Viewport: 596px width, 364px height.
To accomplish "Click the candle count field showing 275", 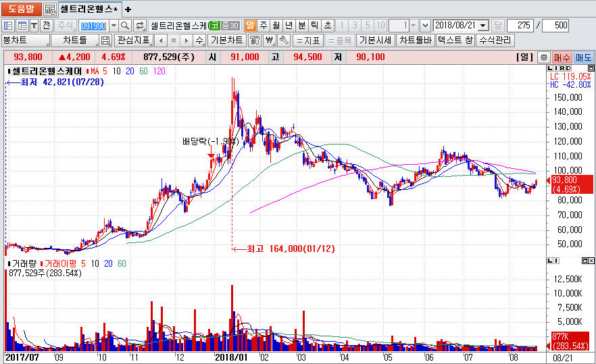I will pyautogui.click(x=522, y=25).
